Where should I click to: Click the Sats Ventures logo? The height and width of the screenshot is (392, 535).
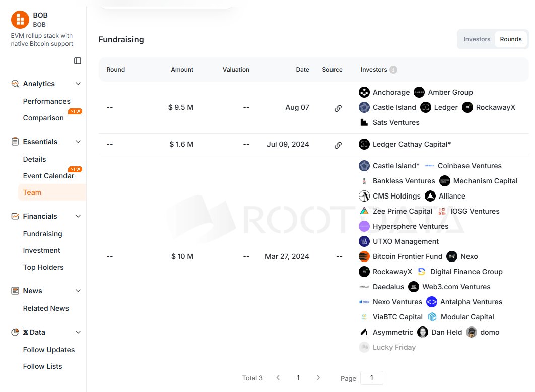364,122
